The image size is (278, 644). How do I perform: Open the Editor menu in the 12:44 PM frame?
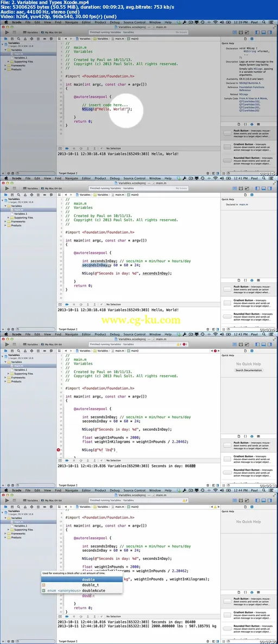coord(86,490)
